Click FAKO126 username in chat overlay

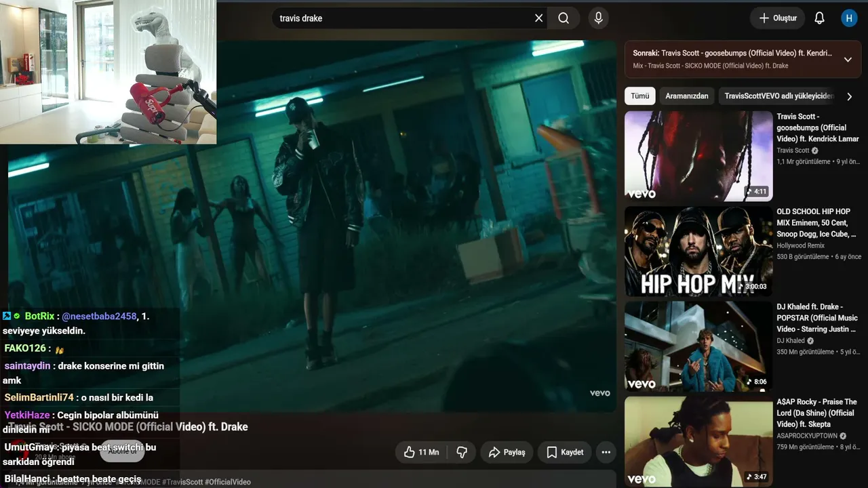pos(25,348)
